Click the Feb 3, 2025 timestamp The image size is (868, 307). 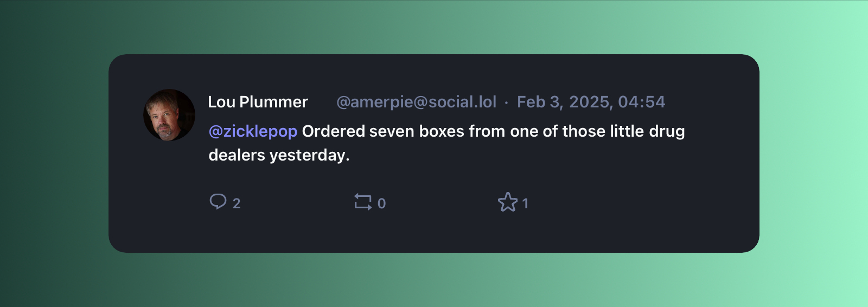pos(591,102)
